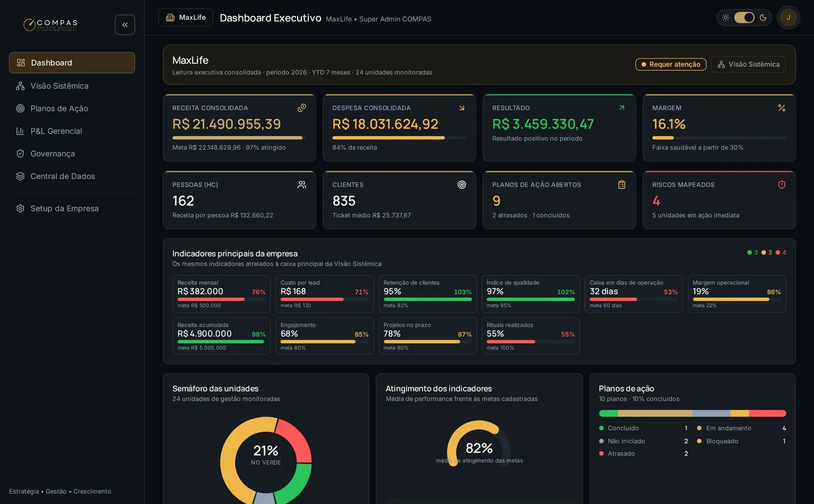Open Setup da Empresa gear icon
Viewport: 814px width, 504px height.
tap(20, 209)
